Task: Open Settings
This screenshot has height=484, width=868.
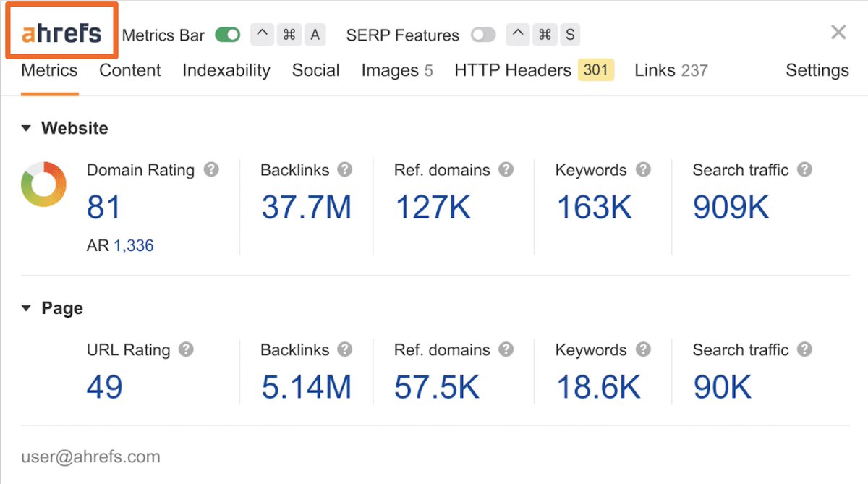Action: point(817,70)
